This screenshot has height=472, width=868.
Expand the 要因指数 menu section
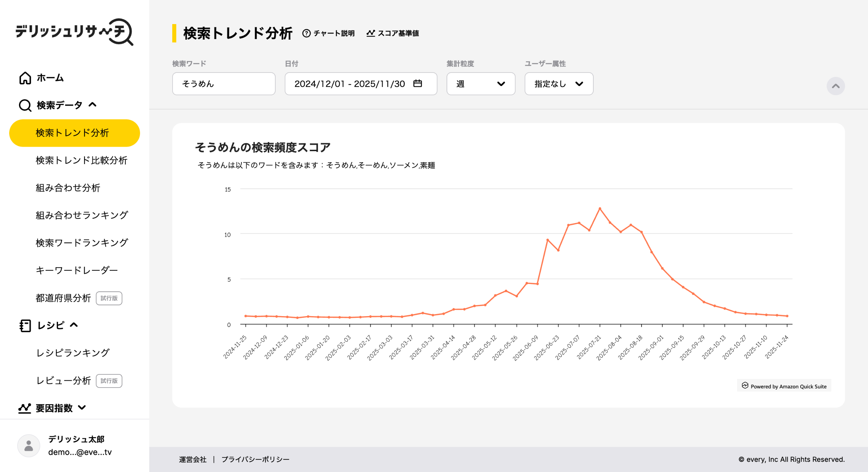(82, 408)
